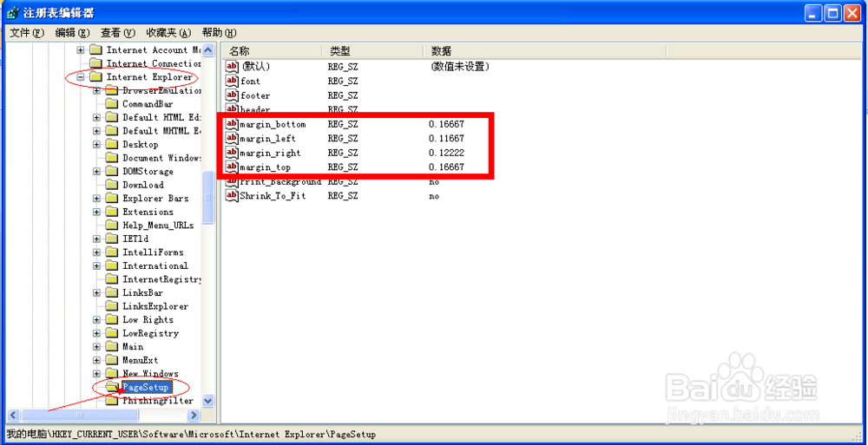868x445 pixels.
Task: Open the 文件 (File) menu
Action: point(27,33)
